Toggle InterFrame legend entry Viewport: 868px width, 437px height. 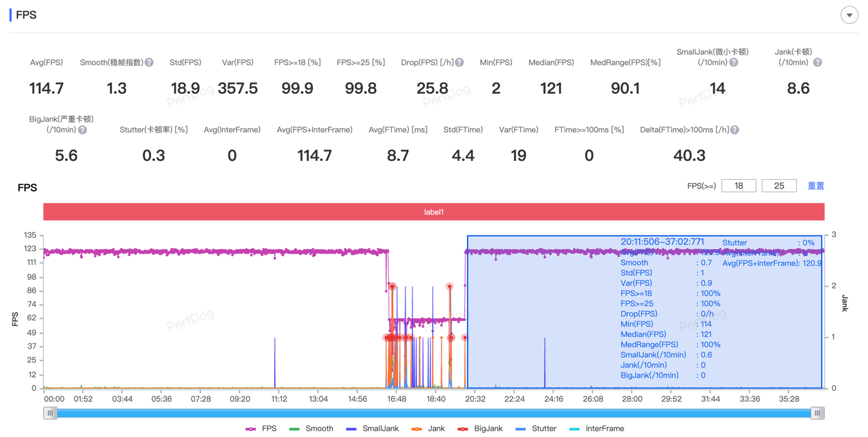[597, 429]
